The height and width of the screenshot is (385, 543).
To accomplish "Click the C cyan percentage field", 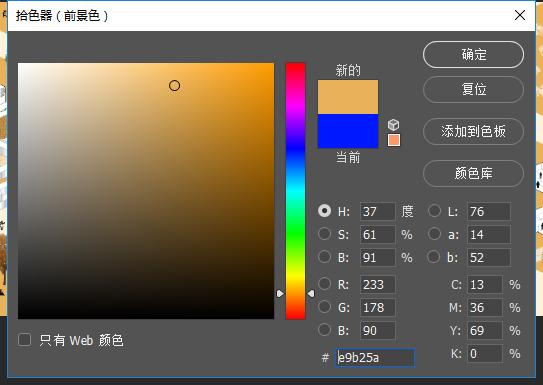I will pyautogui.click(x=485, y=285).
